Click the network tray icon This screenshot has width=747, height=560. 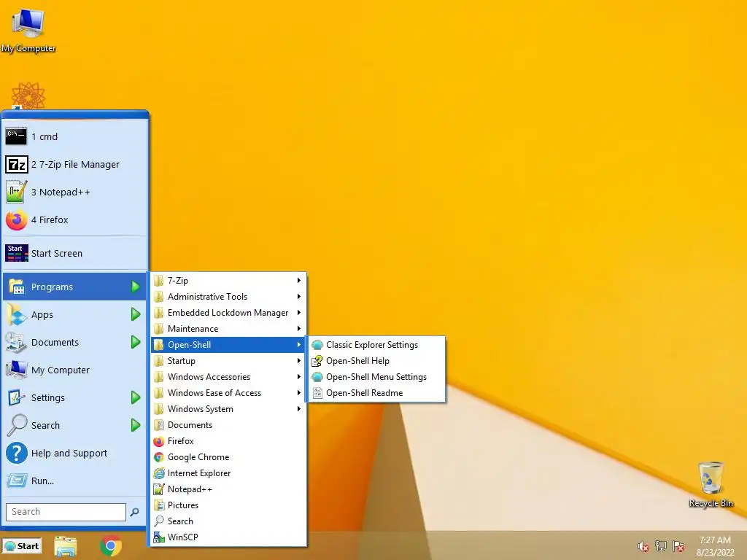point(661,546)
